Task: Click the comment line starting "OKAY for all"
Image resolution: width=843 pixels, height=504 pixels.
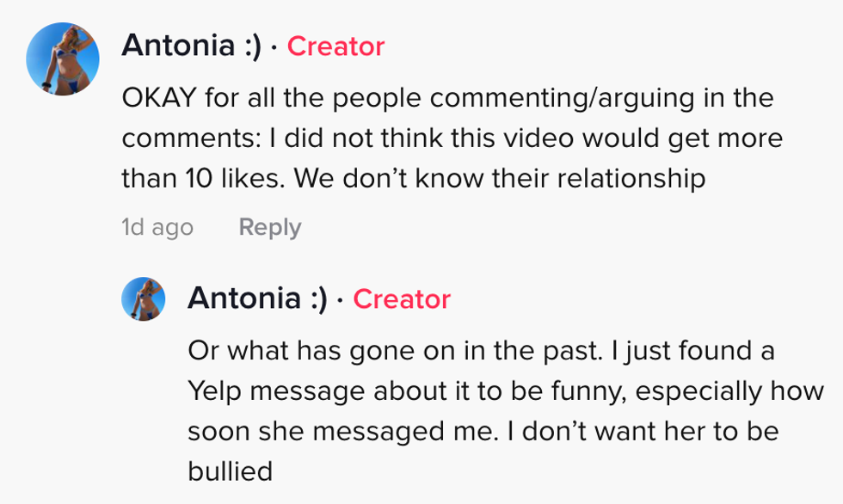Action: point(447,97)
